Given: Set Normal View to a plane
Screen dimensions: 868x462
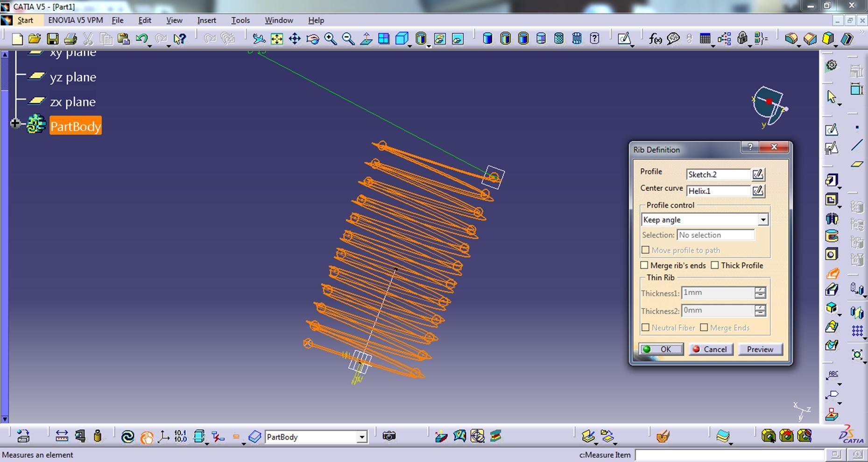Looking at the screenshot, I should coord(366,39).
